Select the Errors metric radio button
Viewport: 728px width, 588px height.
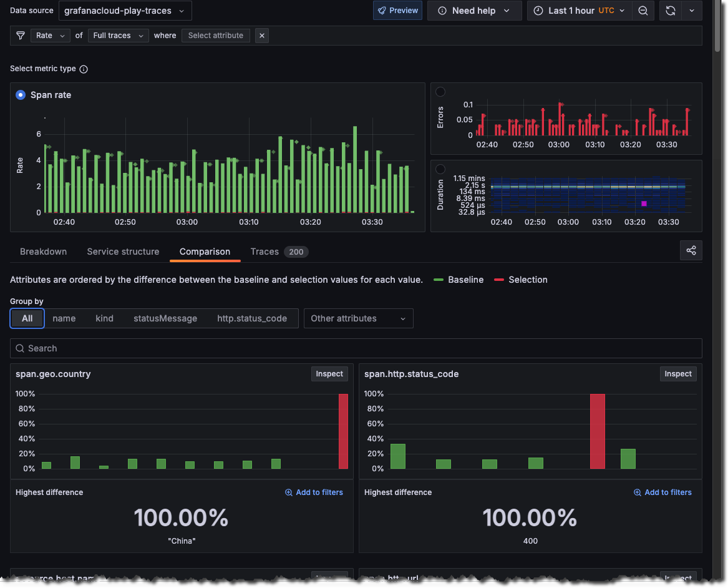(440, 92)
